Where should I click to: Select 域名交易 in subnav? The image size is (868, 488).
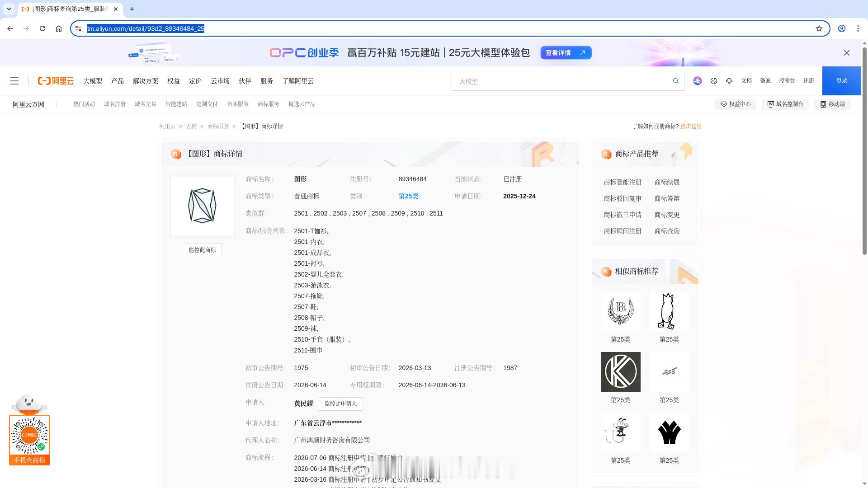pos(146,104)
